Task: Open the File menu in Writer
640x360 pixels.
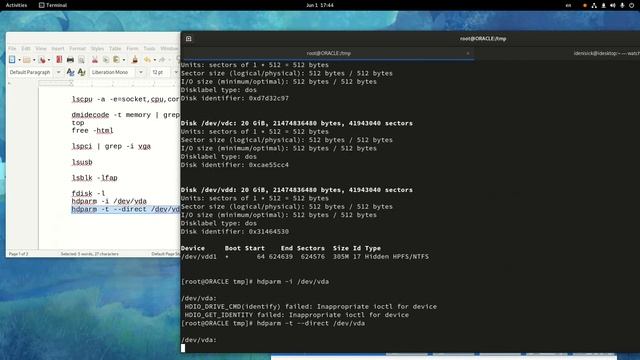Action: pyautogui.click(x=12, y=49)
